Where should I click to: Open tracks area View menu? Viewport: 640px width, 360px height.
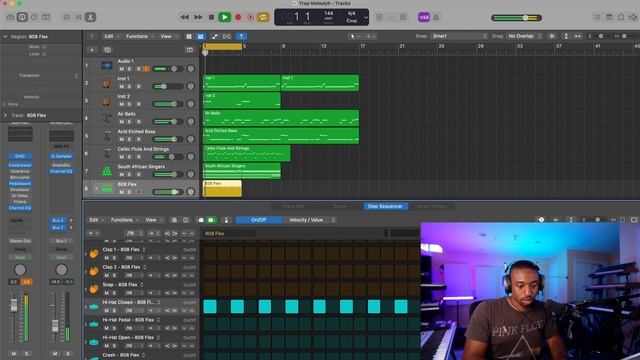[168, 36]
